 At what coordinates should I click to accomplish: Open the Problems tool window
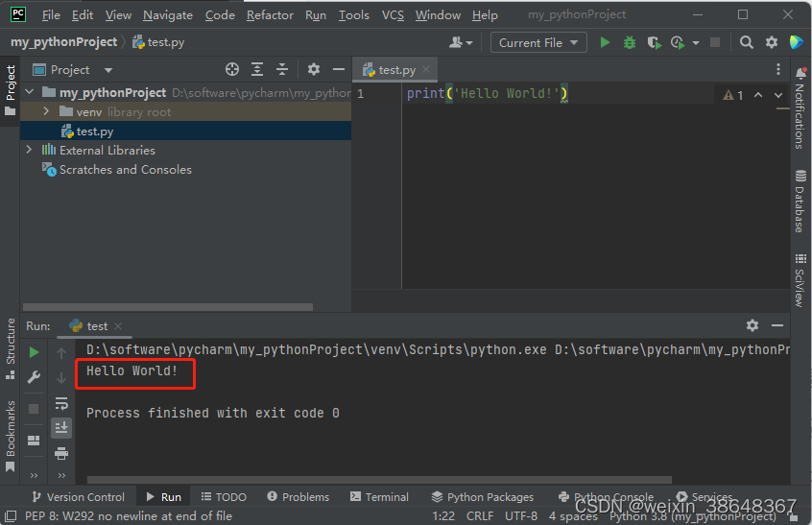299,497
